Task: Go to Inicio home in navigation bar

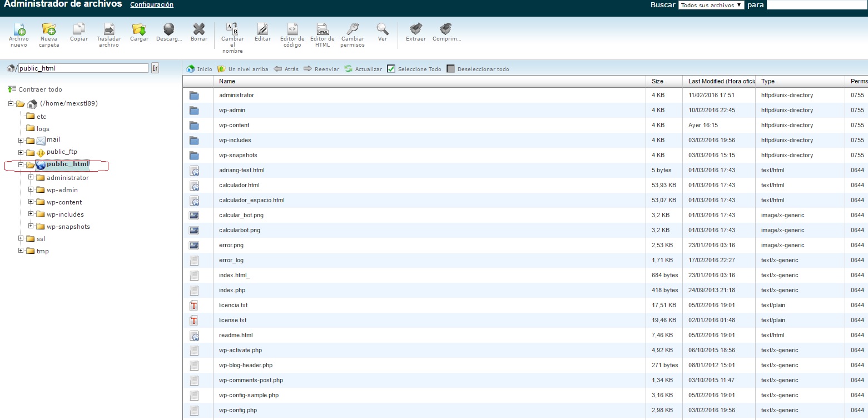Action: 200,69
